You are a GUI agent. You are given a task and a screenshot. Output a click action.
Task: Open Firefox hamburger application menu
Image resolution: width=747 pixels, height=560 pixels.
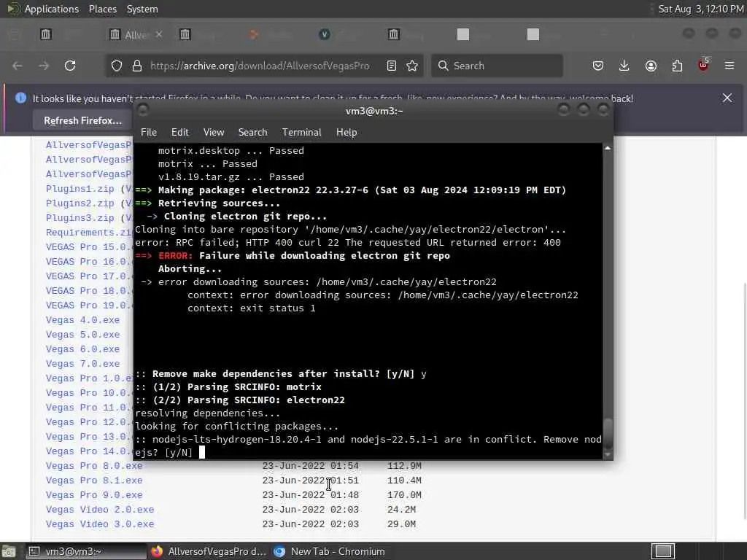729,66
